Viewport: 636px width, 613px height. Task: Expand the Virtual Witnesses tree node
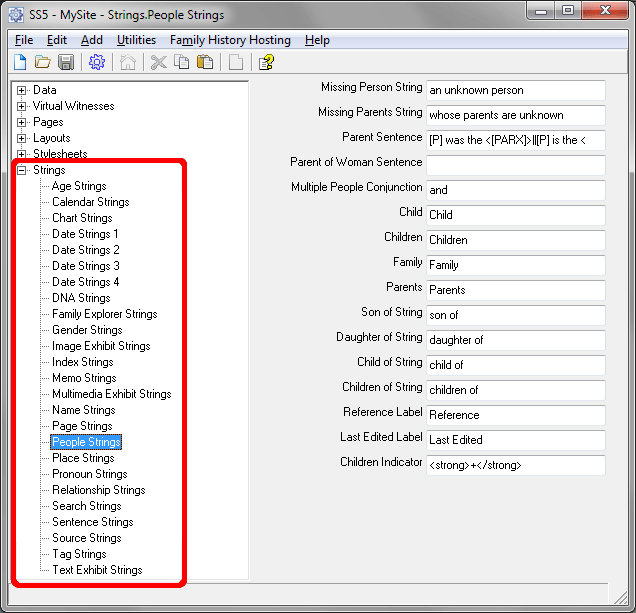point(22,106)
